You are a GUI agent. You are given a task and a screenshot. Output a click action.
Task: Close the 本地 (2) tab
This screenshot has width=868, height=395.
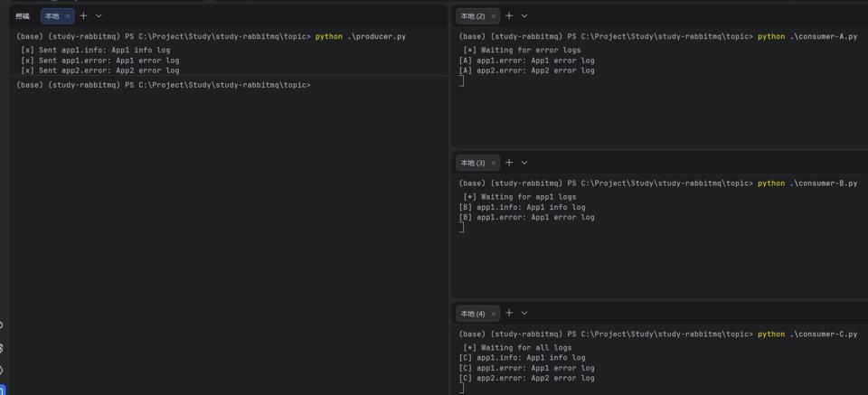(x=493, y=16)
